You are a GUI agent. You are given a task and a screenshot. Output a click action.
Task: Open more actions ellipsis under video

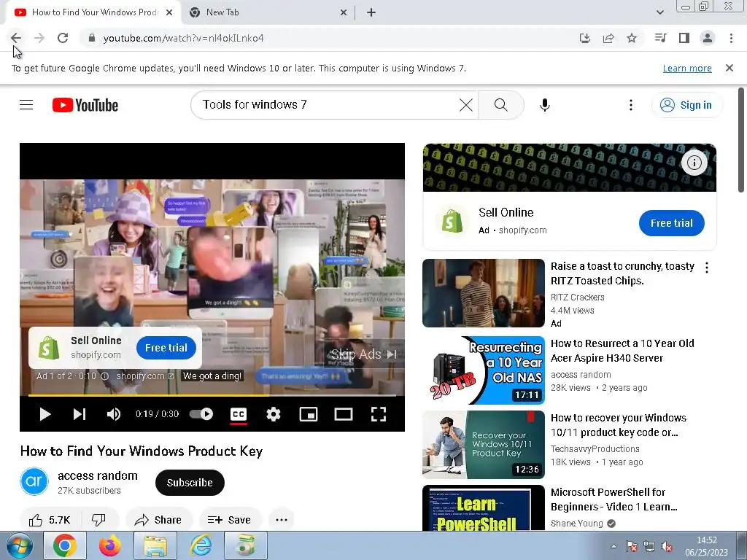pyautogui.click(x=282, y=519)
